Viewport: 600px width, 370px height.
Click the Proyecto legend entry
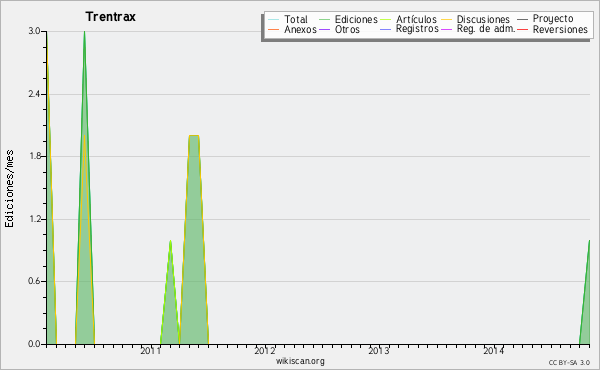(x=545, y=18)
